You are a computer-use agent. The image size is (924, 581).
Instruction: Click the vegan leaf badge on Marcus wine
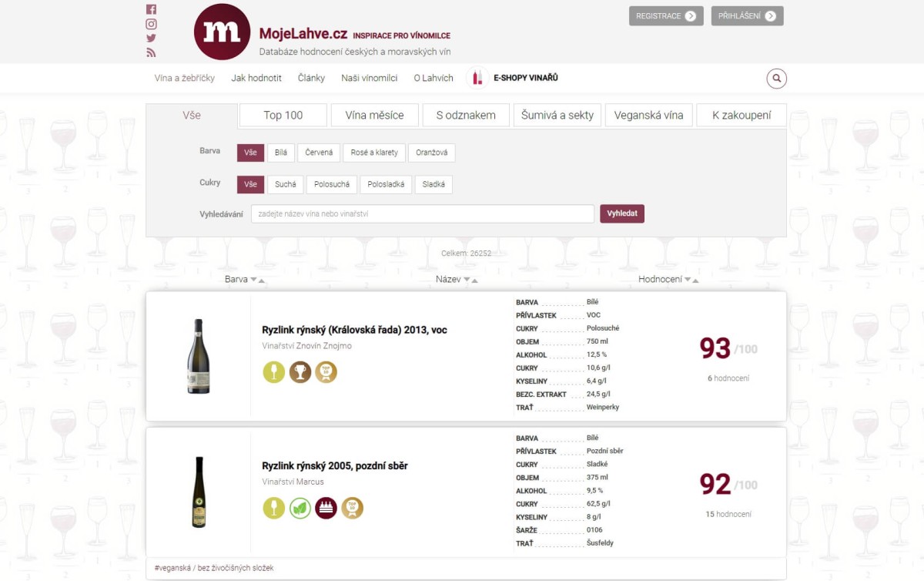[x=300, y=508]
